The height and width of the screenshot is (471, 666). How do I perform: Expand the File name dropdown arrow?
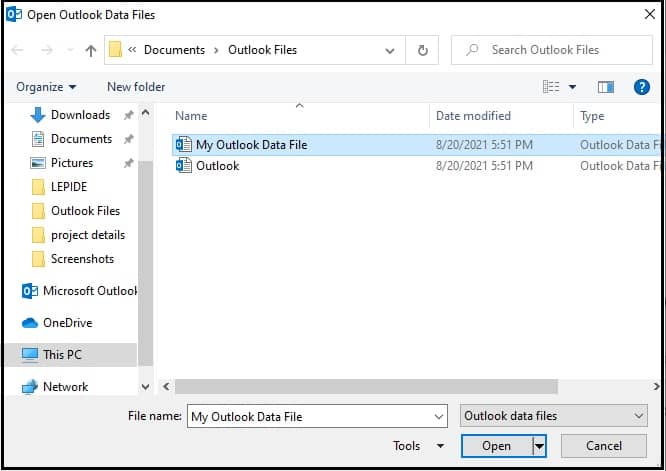440,417
